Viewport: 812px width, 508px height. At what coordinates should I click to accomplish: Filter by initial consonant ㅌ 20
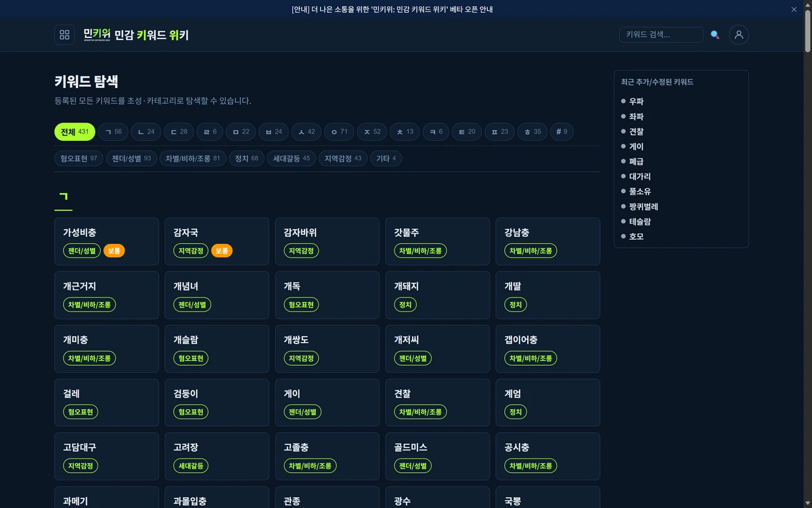pos(467,131)
